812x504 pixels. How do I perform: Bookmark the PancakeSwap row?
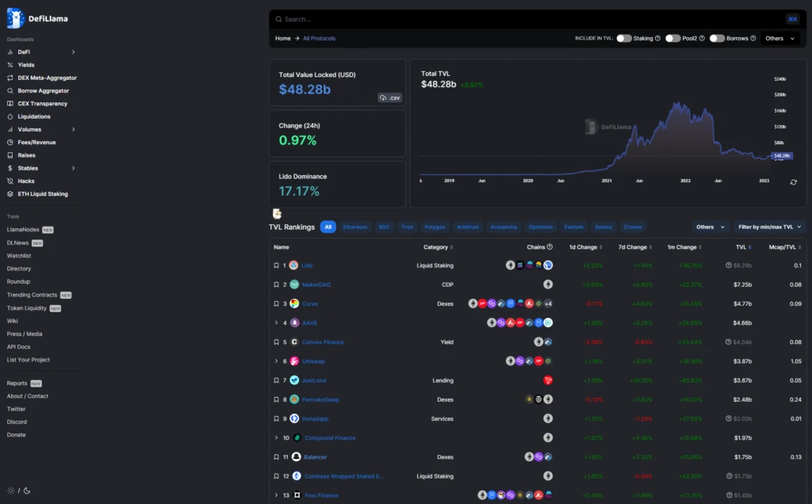click(x=276, y=399)
